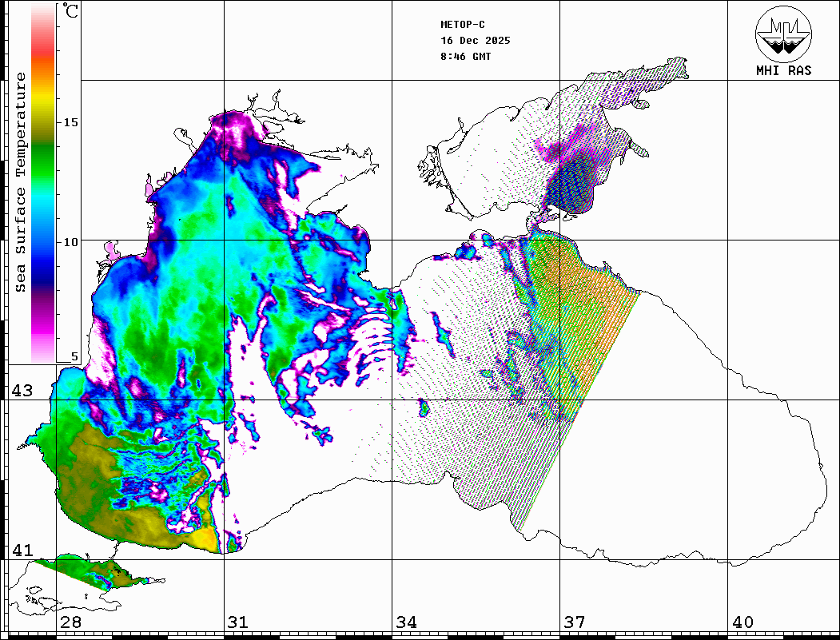Click the 5 tick label on the scale
The width and height of the screenshot is (840, 640).
74,356
